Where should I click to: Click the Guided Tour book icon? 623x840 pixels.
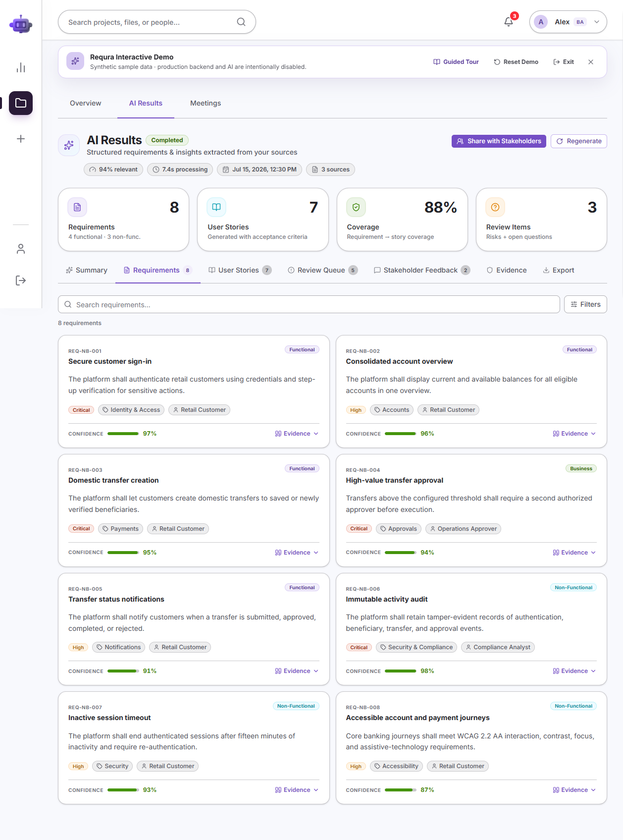437,62
